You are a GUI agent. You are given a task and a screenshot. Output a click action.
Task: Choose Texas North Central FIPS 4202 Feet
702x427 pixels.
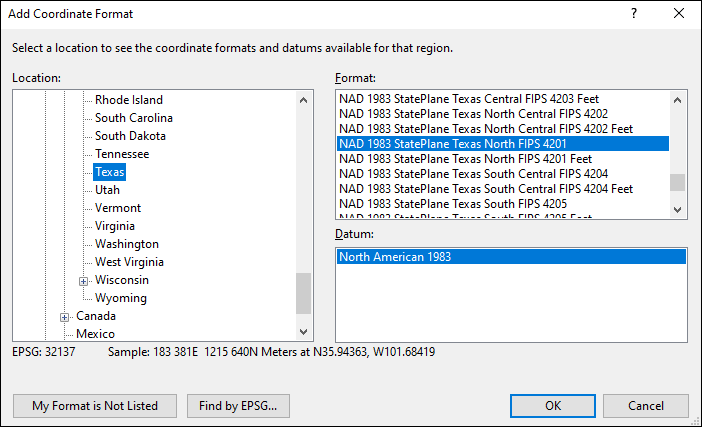click(503, 129)
